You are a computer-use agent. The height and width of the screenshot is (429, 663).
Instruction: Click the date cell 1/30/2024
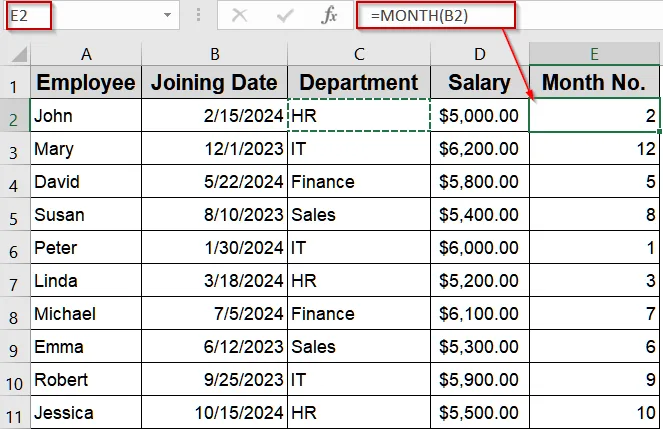214,247
